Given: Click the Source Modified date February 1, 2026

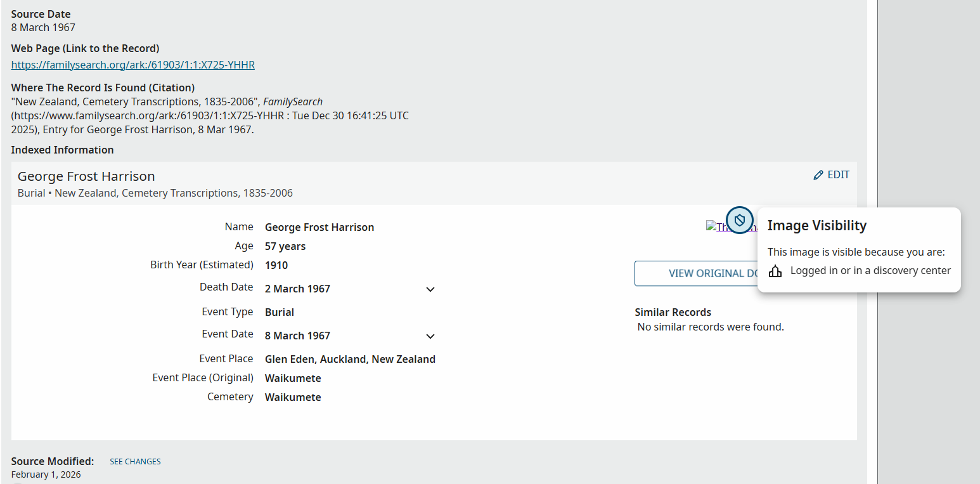Looking at the screenshot, I should click(46, 474).
